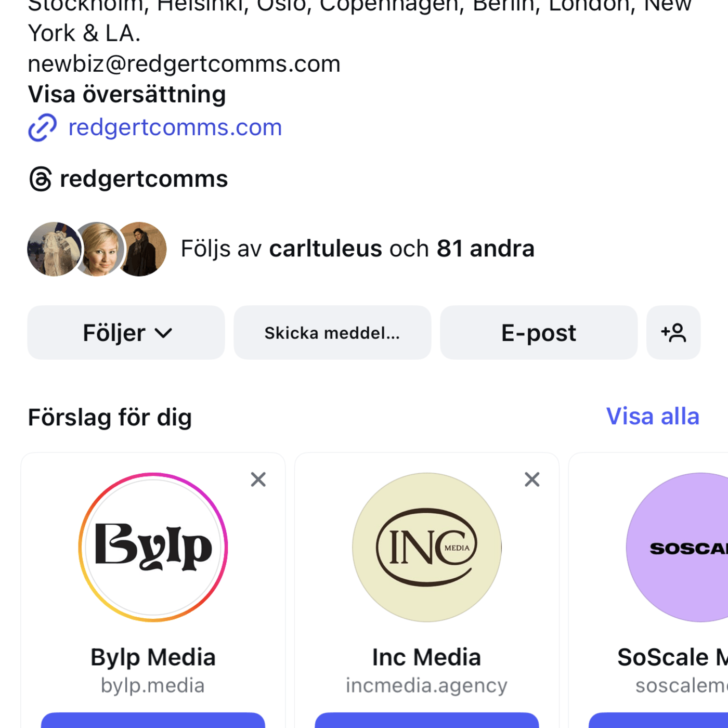
Task: Open Bylp Media profile picture story
Action: (153, 547)
